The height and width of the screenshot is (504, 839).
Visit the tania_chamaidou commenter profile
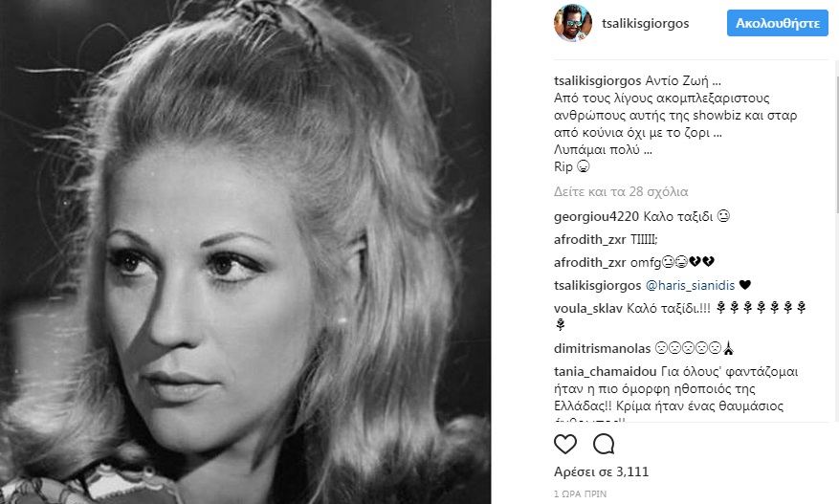606,372
